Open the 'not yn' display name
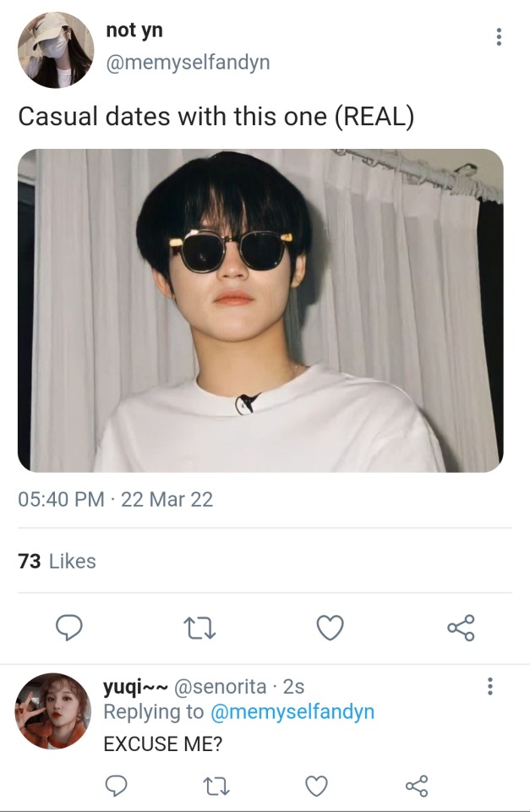530x812 pixels. [134, 30]
